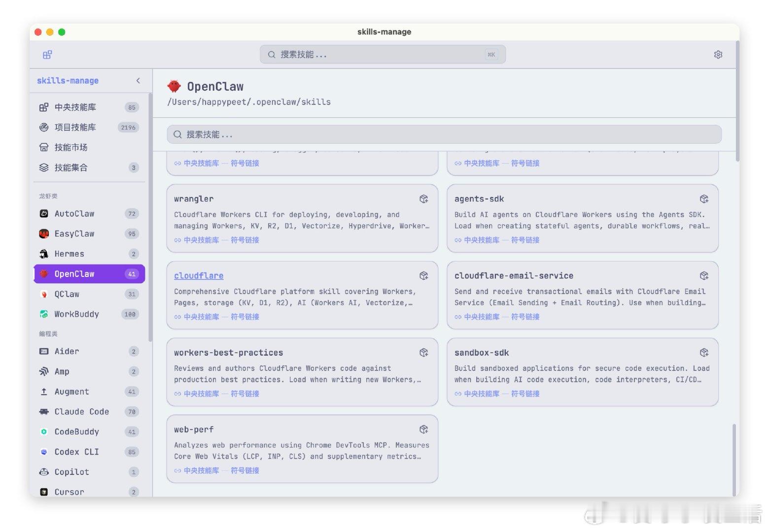Click the ⌘K shortcut hint in search bar
This screenshot has height=532, width=769.
click(x=491, y=55)
